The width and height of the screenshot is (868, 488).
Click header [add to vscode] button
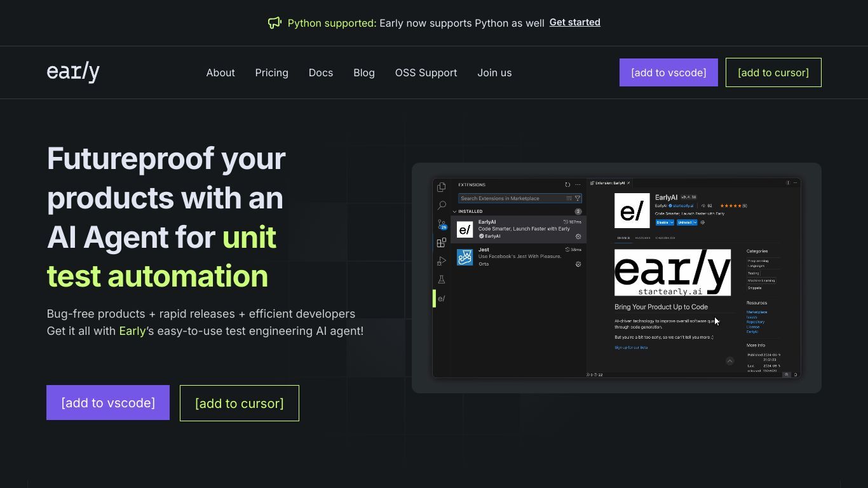pyautogui.click(x=668, y=72)
